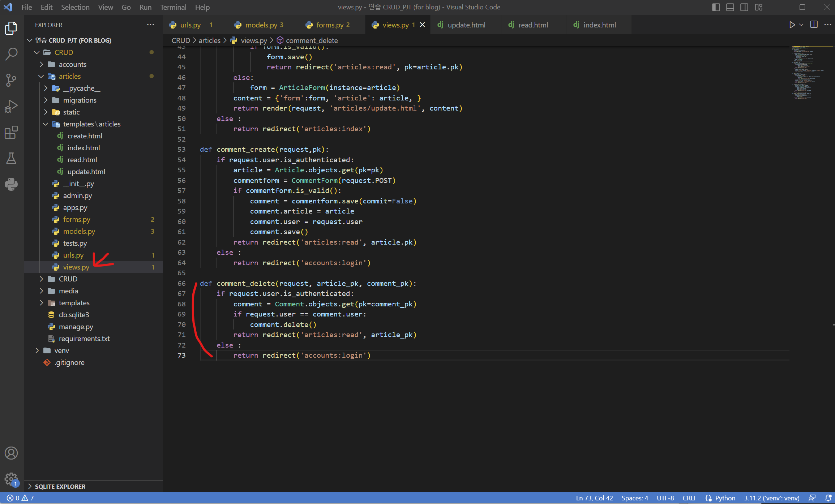The width and height of the screenshot is (835, 504).
Task: Click errors and warnings status indicator
Action: click(x=20, y=498)
